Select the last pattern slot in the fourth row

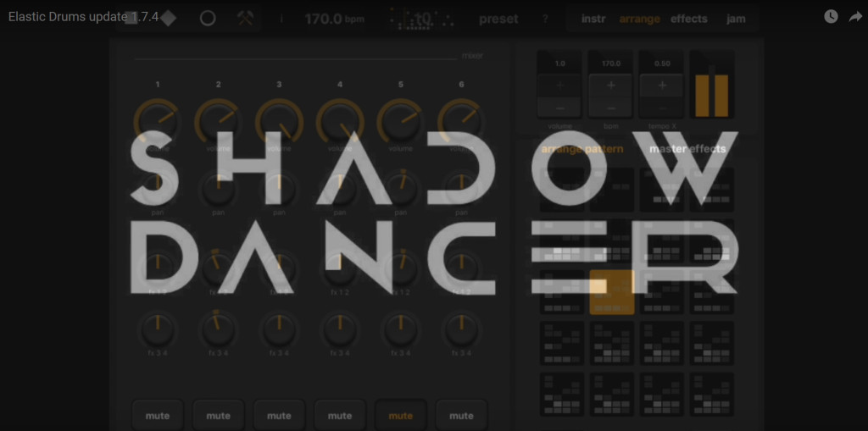(711, 343)
